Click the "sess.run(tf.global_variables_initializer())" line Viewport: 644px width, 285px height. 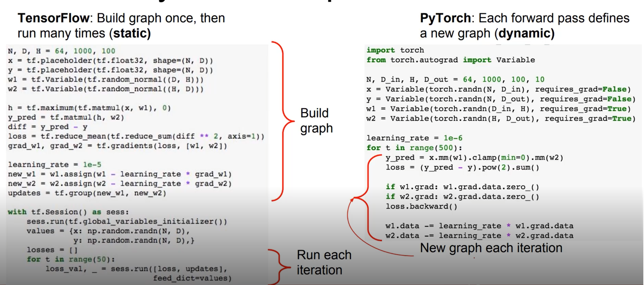coord(127,221)
